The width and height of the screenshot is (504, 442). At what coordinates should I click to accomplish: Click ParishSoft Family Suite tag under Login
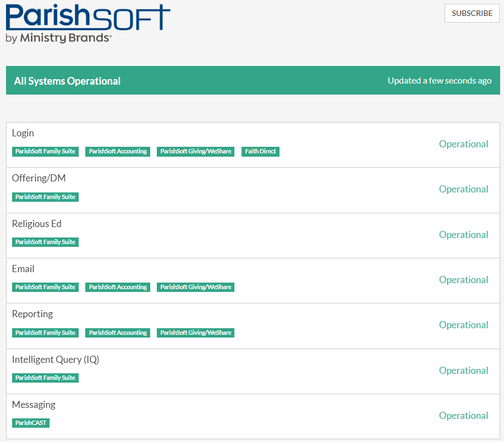click(45, 151)
